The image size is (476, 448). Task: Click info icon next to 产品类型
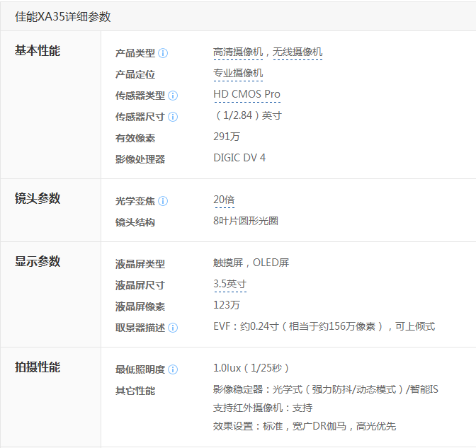coord(163,53)
